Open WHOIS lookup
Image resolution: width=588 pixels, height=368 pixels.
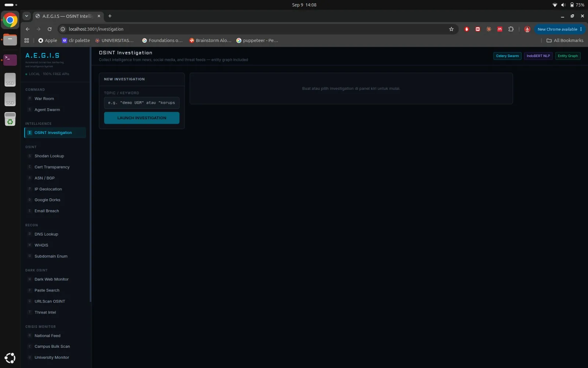[55, 245]
